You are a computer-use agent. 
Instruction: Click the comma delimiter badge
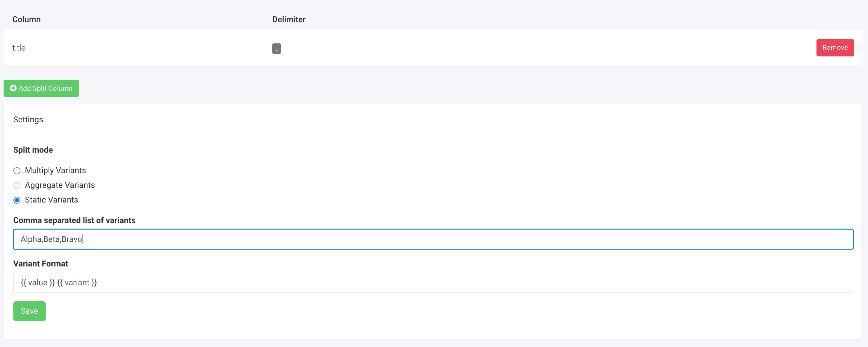click(x=276, y=49)
